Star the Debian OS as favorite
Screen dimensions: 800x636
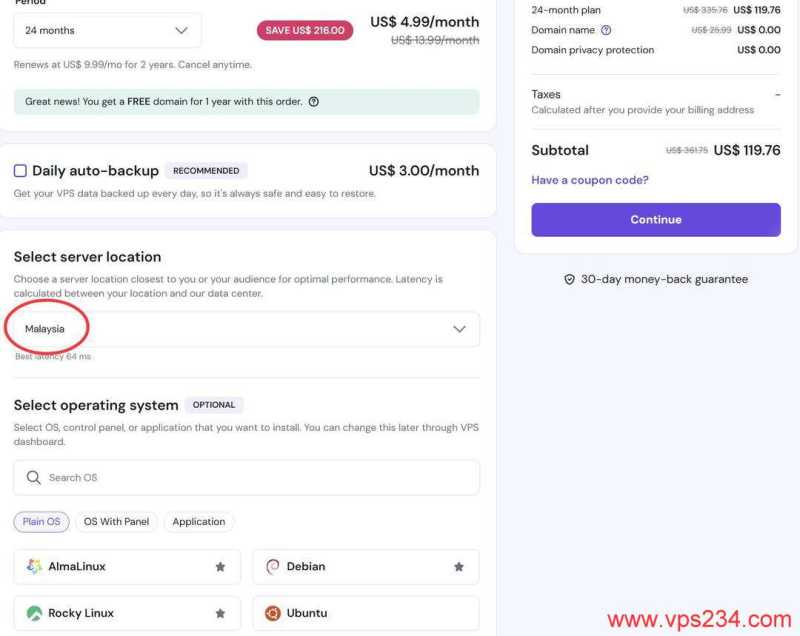click(x=459, y=566)
